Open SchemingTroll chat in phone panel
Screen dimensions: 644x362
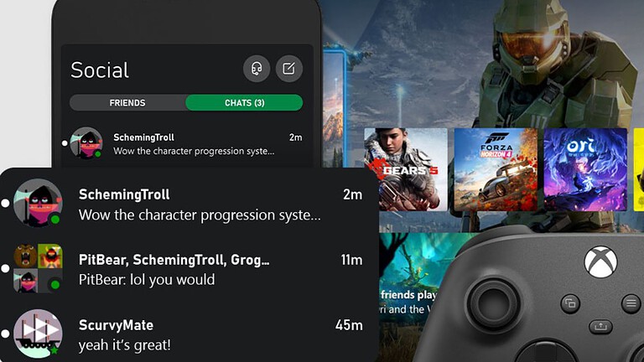tap(187, 143)
